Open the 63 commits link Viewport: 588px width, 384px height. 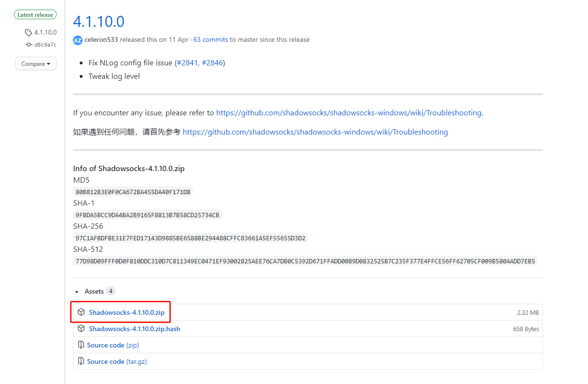point(211,39)
